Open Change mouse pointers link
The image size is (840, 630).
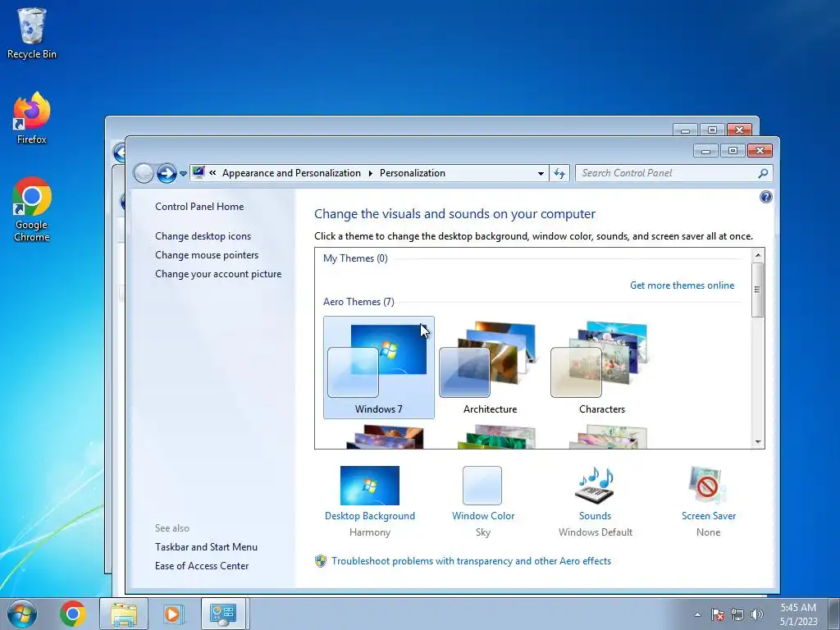pyautogui.click(x=207, y=255)
